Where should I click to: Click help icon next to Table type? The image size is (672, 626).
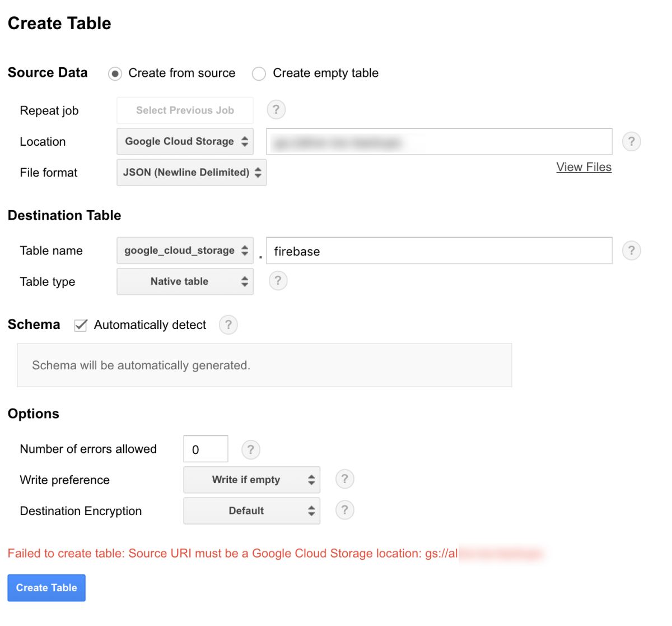tap(278, 281)
